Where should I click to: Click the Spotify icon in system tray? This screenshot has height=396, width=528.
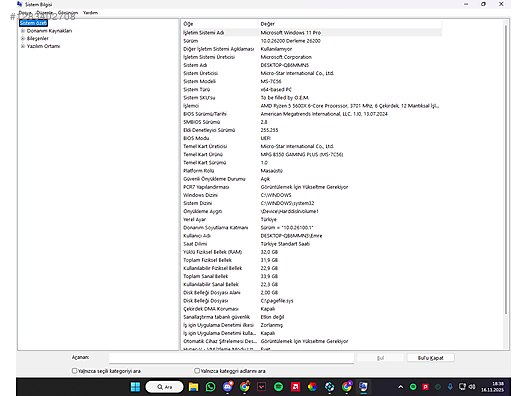coord(413,387)
